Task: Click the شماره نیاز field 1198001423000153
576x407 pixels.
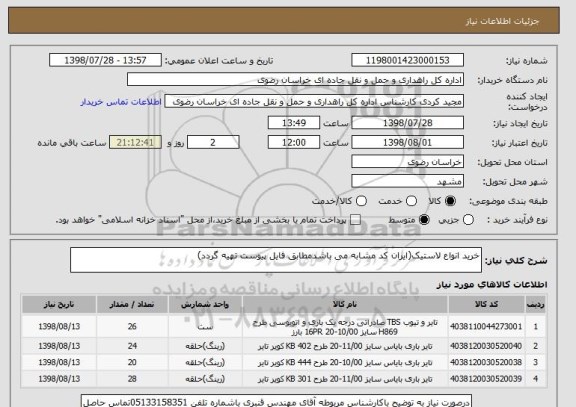Action: click(x=407, y=60)
